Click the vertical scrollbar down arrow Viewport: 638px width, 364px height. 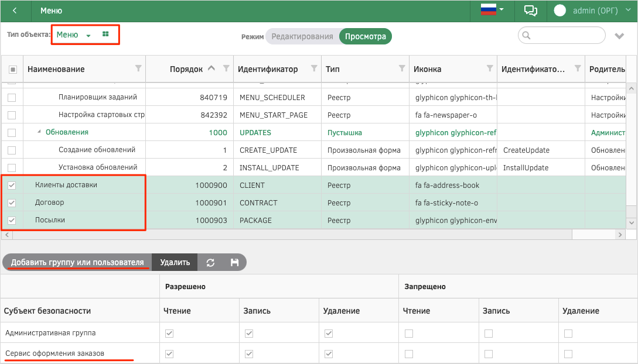point(632,222)
